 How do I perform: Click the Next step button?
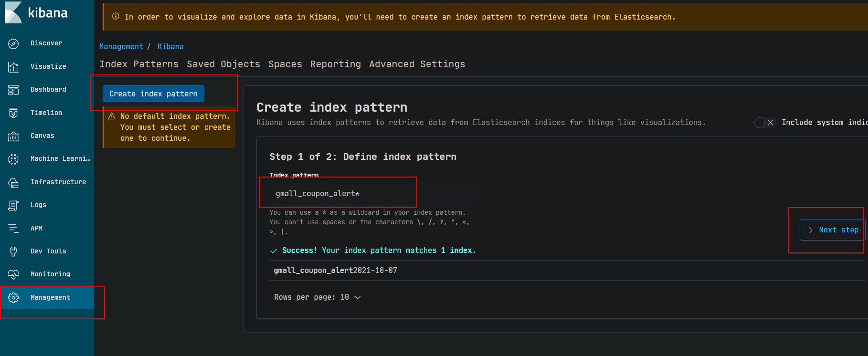pos(832,230)
